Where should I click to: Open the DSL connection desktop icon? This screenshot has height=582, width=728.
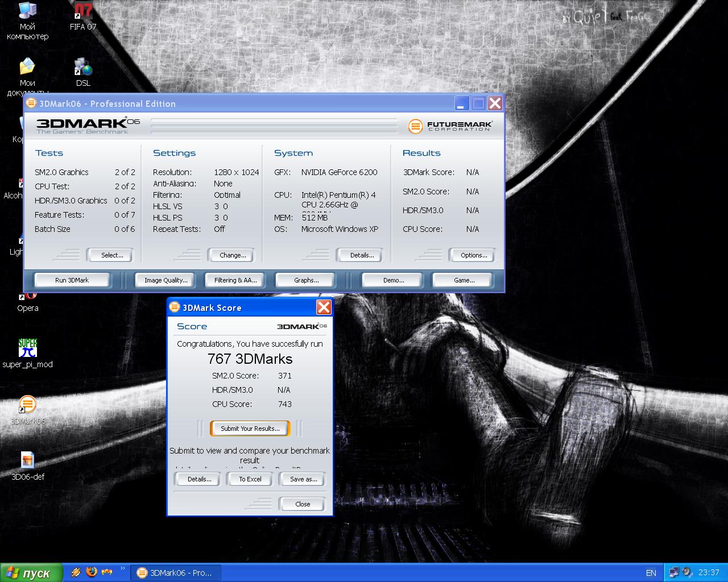[x=83, y=72]
